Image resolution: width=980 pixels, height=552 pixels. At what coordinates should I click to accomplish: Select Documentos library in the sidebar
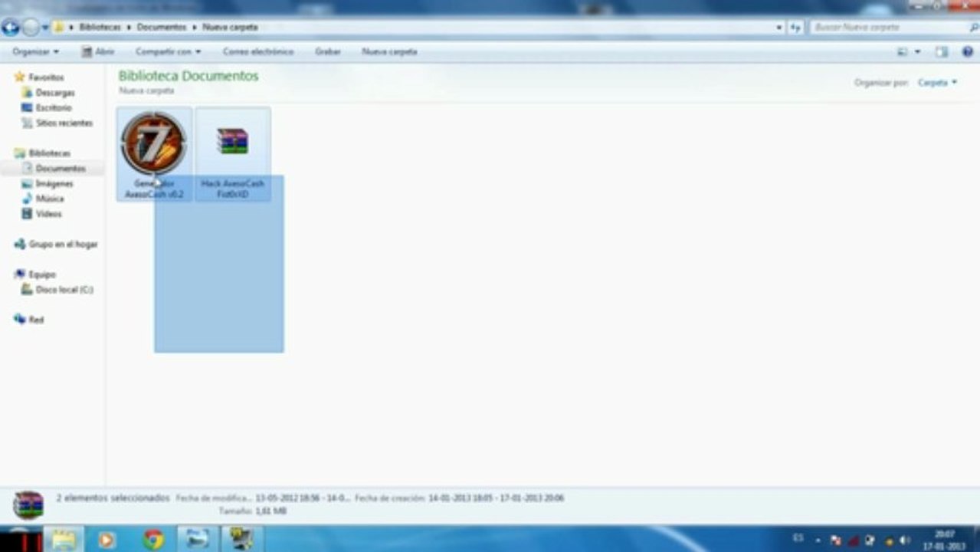click(x=61, y=169)
